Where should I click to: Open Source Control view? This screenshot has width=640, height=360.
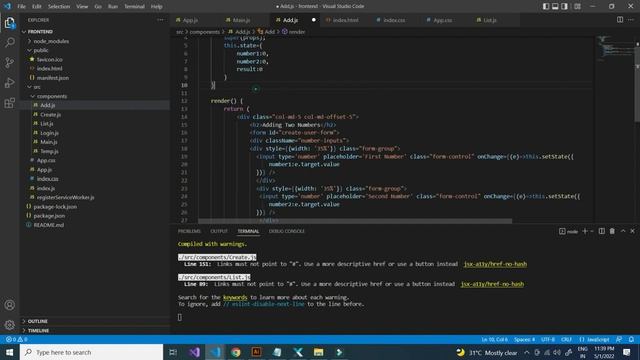[10, 62]
